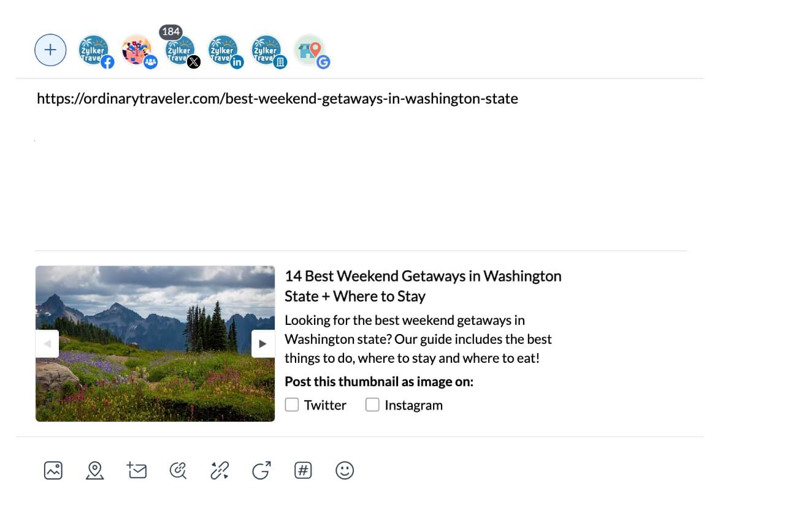812x521 pixels.
Task: Click the envelope with plus icon
Action: (x=137, y=471)
